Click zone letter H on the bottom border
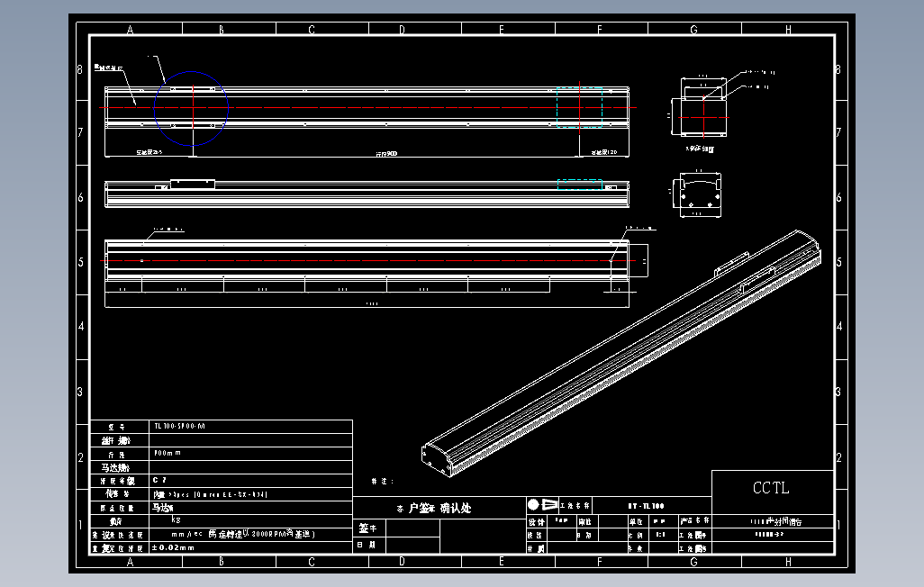Screen dimensions: 924x587 coord(789,562)
